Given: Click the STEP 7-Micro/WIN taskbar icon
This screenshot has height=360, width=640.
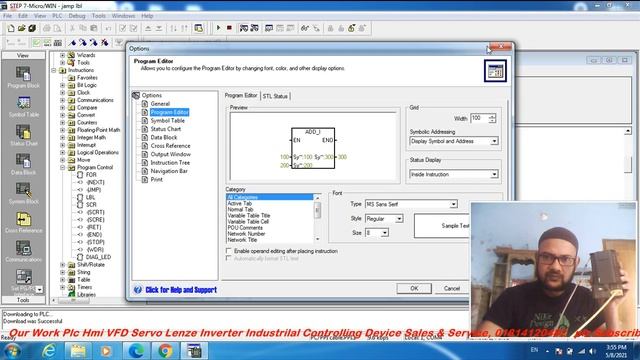Looking at the screenshot, I should 194,351.
